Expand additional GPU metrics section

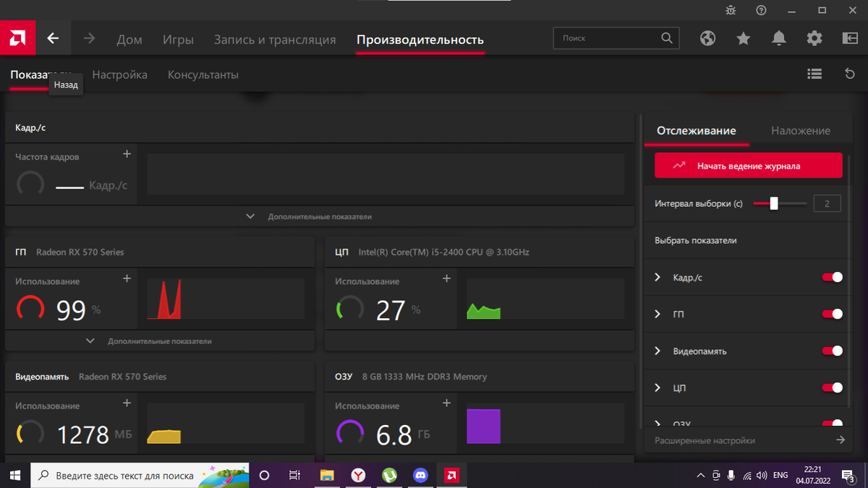click(160, 341)
